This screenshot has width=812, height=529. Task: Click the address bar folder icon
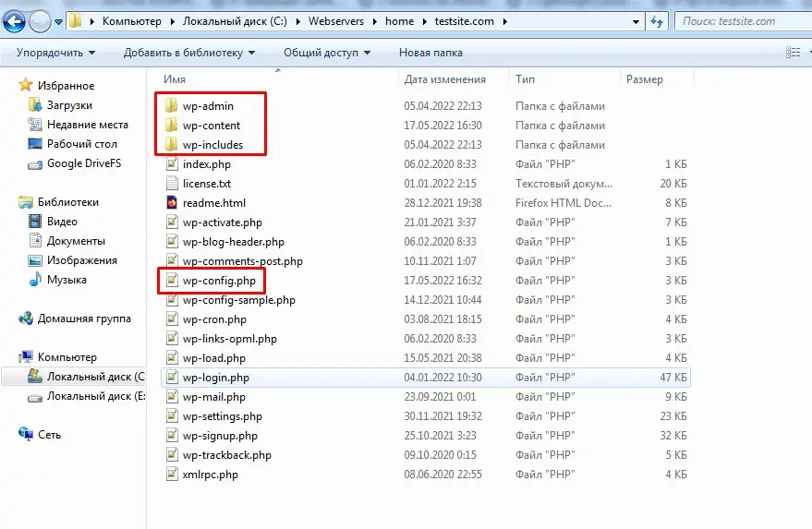pyautogui.click(x=76, y=21)
